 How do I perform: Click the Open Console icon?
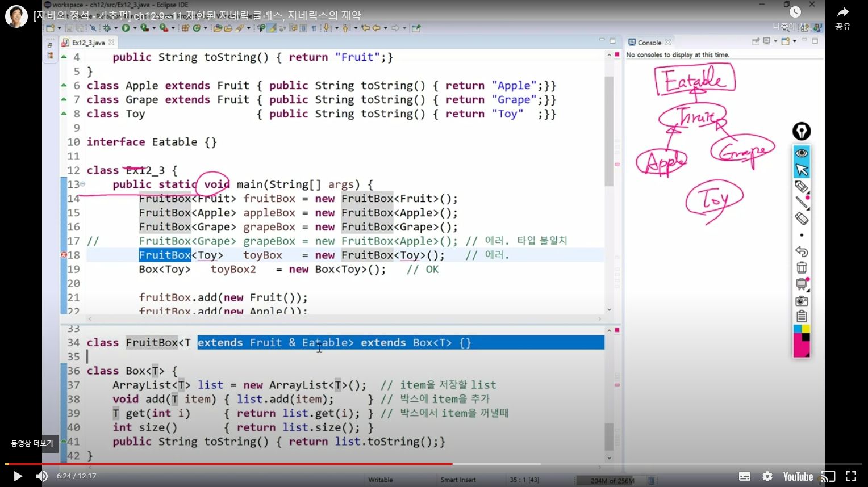point(785,41)
